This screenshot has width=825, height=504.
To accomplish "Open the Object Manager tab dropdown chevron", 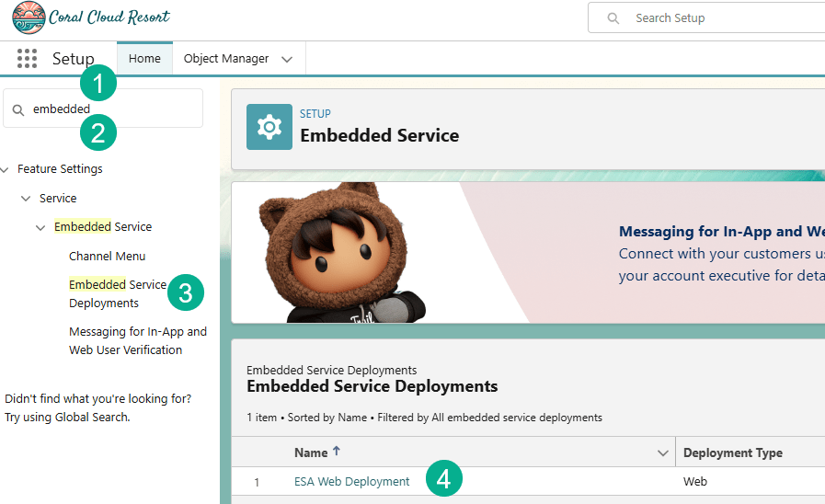I will pyautogui.click(x=287, y=59).
